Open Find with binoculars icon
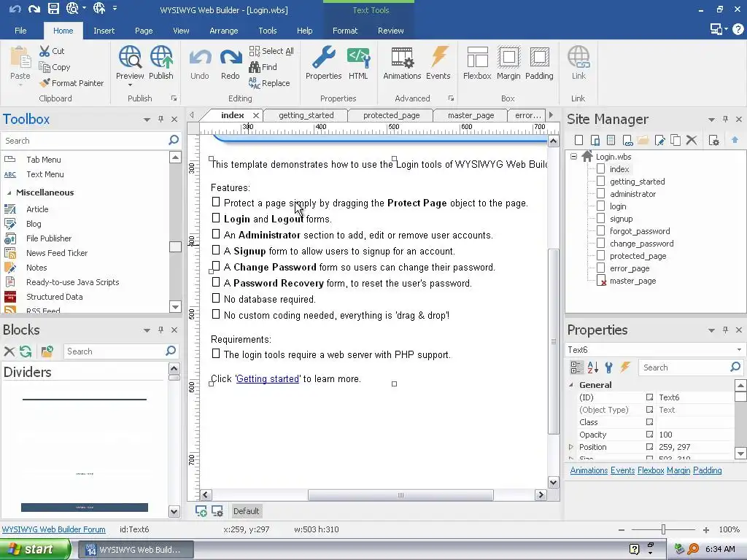Viewport: 747px width, 560px height. click(x=263, y=67)
